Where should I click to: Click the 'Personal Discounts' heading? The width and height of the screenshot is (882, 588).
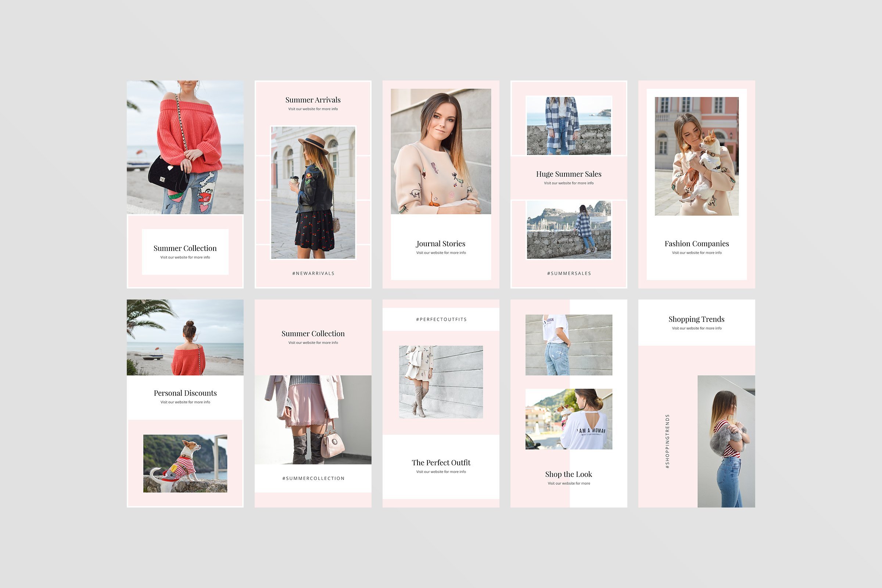pyautogui.click(x=185, y=393)
